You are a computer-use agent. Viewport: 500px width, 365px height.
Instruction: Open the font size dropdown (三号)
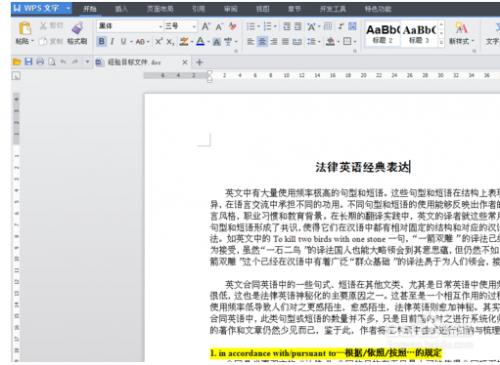click(194, 26)
